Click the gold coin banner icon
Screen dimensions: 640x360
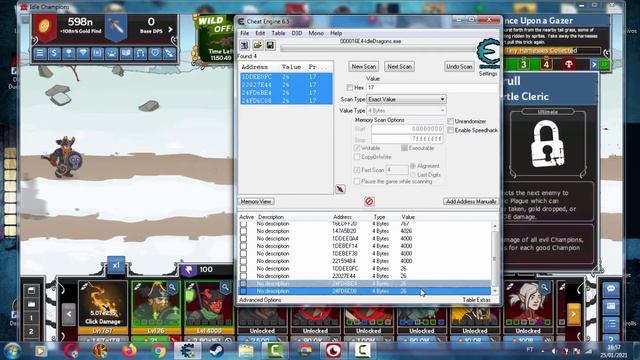pos(44,27)
